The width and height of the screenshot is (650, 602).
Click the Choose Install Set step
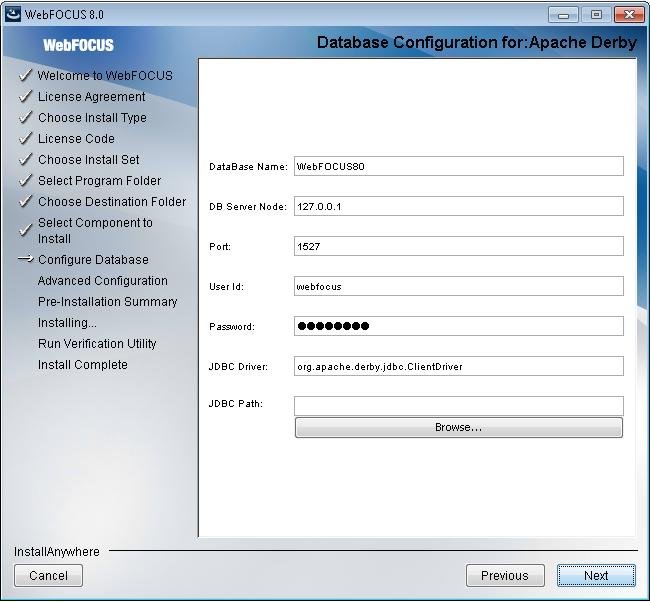point(89,160)
